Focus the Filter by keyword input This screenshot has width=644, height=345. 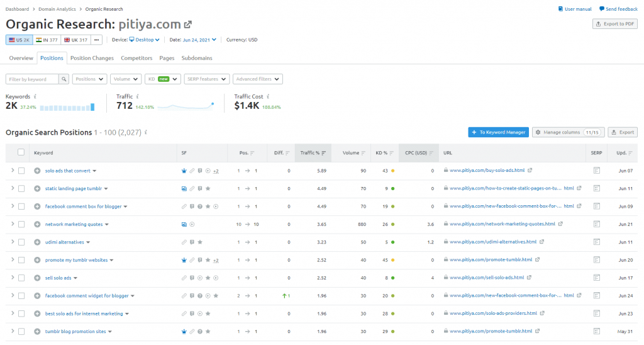(32, 79)
